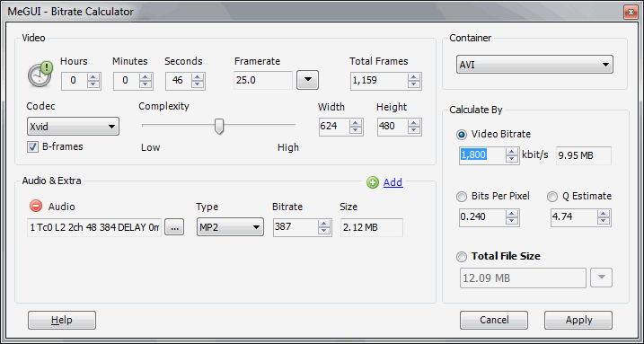Increase Hours with the up arrow
The width and height of the screenshot is (644, 344).
click(x=93, y=77)
